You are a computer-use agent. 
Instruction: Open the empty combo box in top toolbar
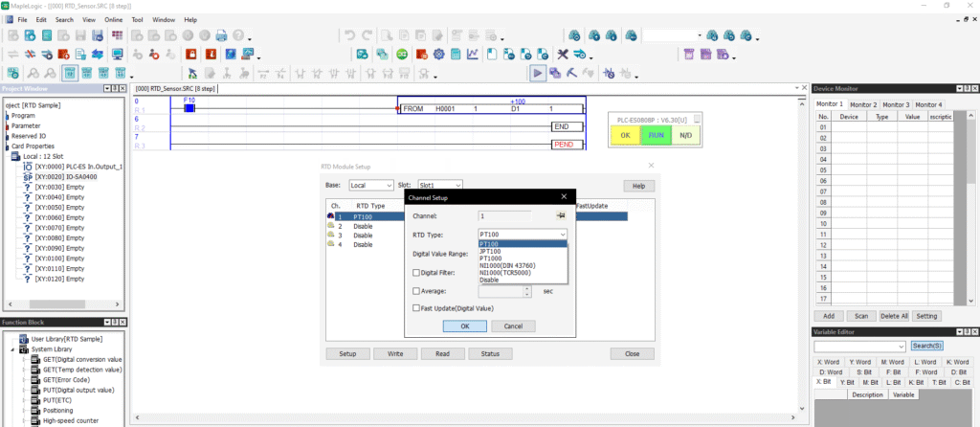pyautogui.click(x=673, y=35)
